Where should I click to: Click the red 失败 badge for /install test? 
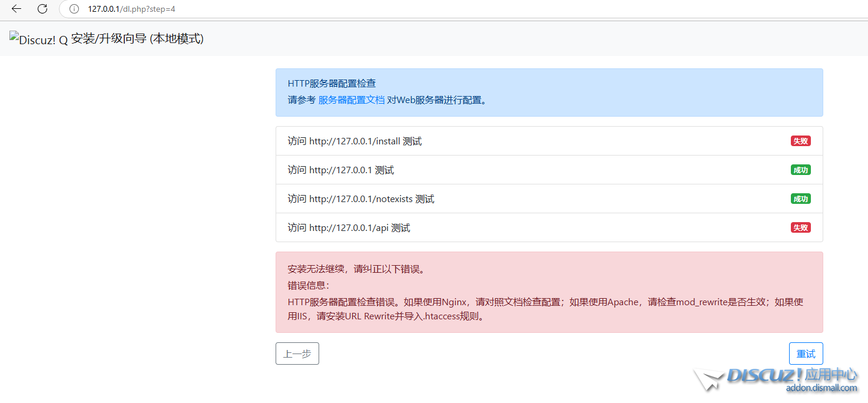click(800, 141)
